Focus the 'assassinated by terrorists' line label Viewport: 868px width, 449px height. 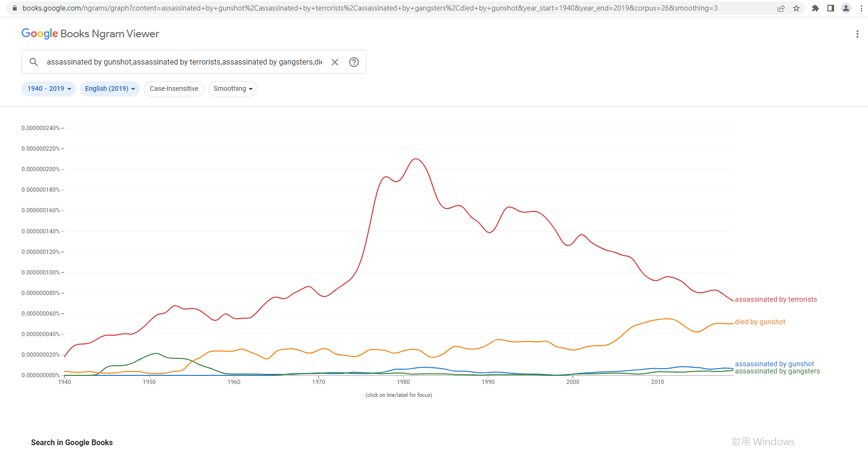[x=776, y=300]
